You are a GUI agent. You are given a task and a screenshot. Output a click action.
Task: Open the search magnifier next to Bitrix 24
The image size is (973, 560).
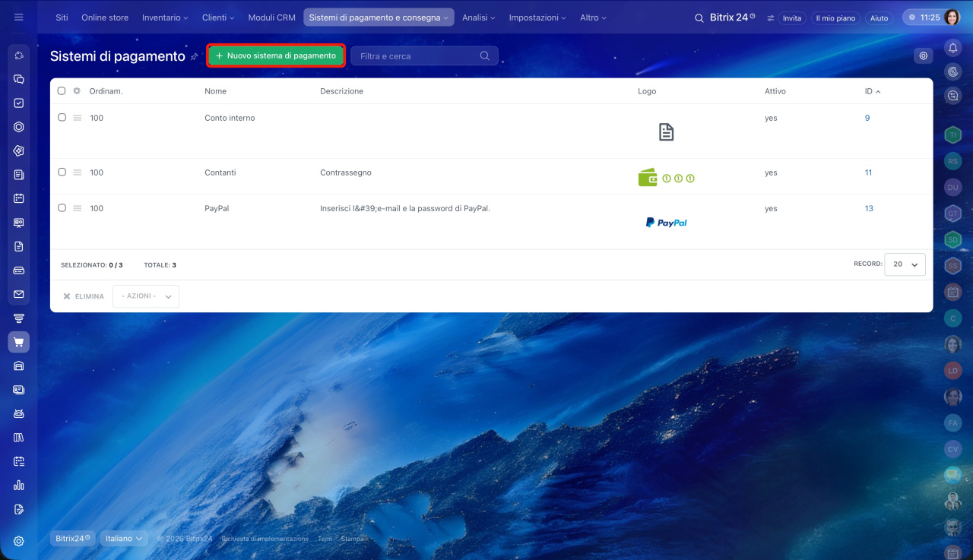[699, 17]
